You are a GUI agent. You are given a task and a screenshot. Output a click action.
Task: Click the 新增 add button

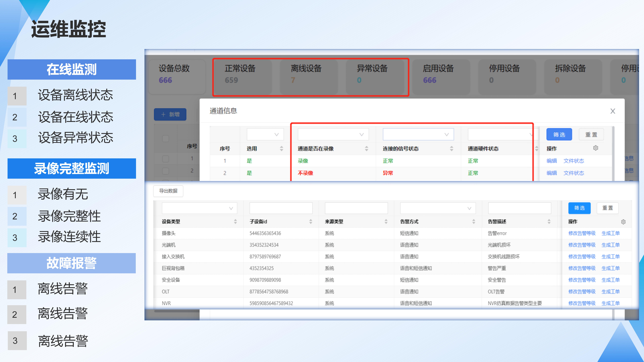click(170, 114)
